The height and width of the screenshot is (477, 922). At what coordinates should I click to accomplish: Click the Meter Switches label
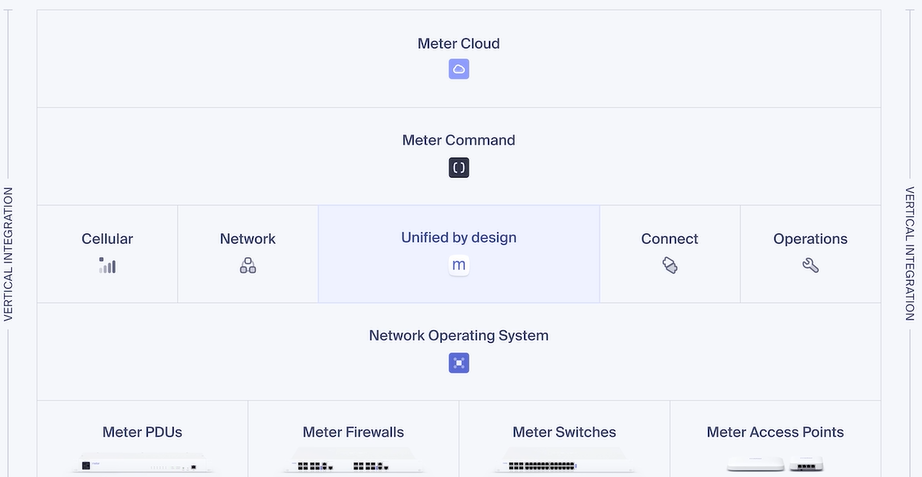point(564,432)
